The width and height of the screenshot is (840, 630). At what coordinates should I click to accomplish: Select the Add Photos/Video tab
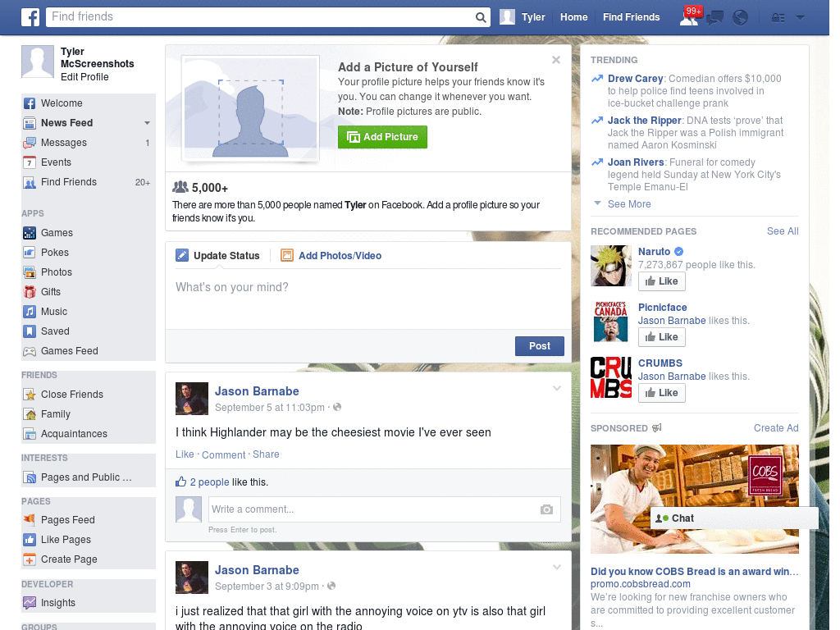pos(331,256)
